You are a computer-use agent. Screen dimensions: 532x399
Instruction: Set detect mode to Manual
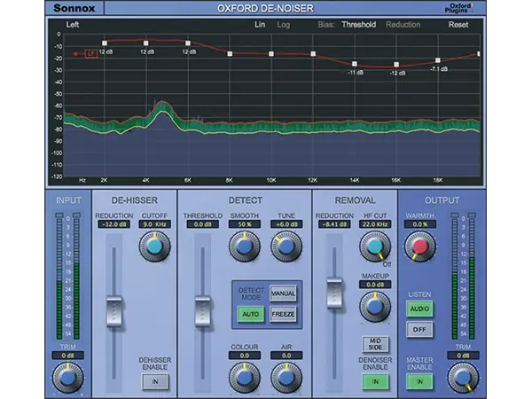(x=283, y=293)
